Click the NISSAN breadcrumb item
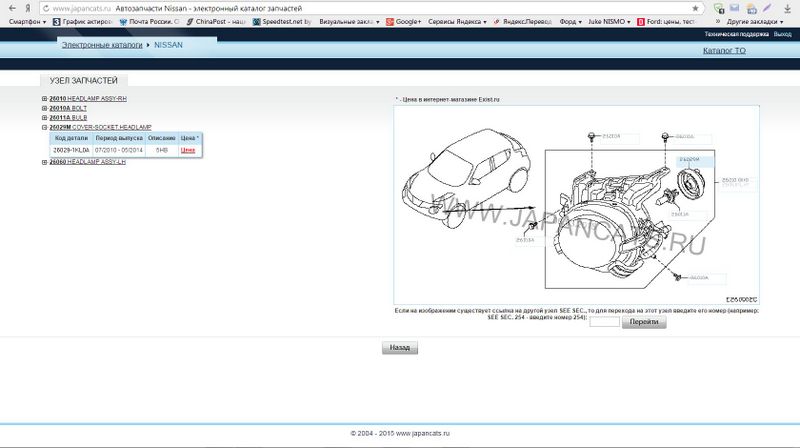Image resolution: width=800 pixels, height=448 pixels. [168, 45]
